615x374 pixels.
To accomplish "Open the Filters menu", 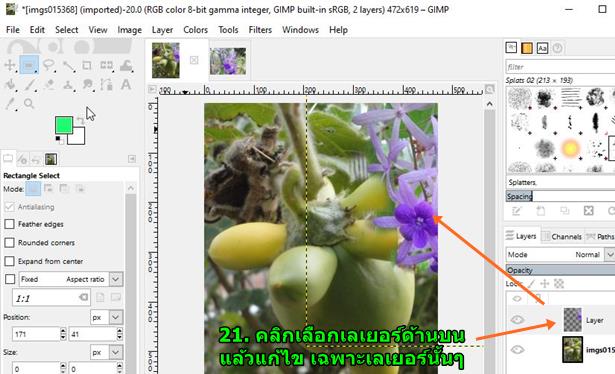I will coord(260,30).
